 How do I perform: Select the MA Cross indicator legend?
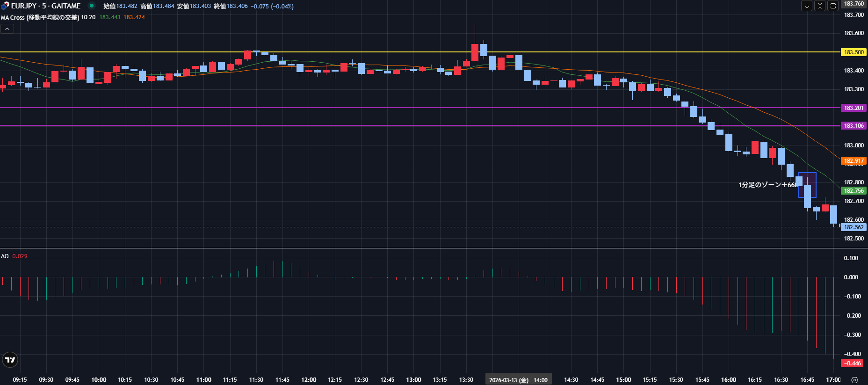[40, 17]
